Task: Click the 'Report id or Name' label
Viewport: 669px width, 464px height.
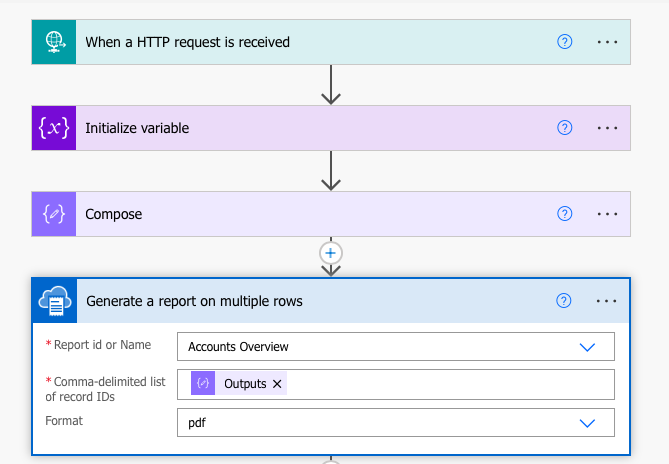Action: 102,345
